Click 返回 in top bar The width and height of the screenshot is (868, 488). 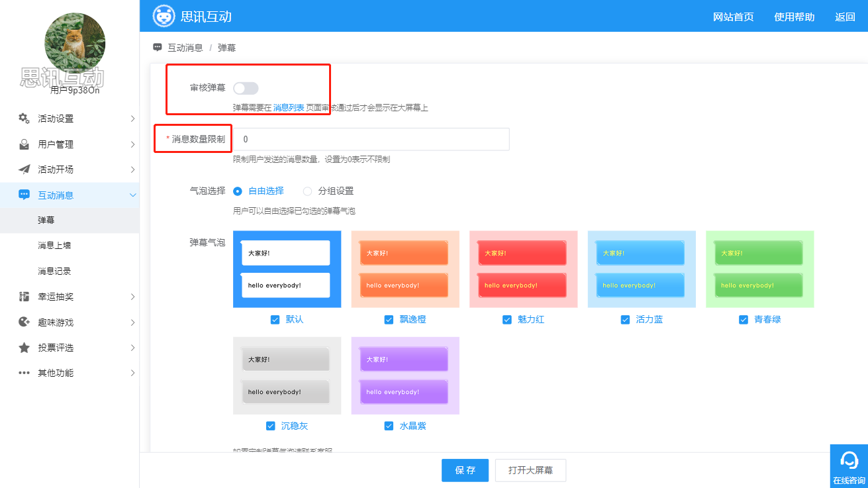(845, 17)
